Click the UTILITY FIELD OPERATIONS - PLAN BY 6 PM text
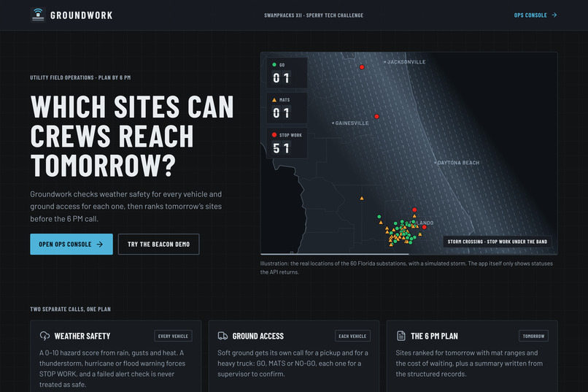This screenshot has width=588, height=392. (x=80, y=77)
